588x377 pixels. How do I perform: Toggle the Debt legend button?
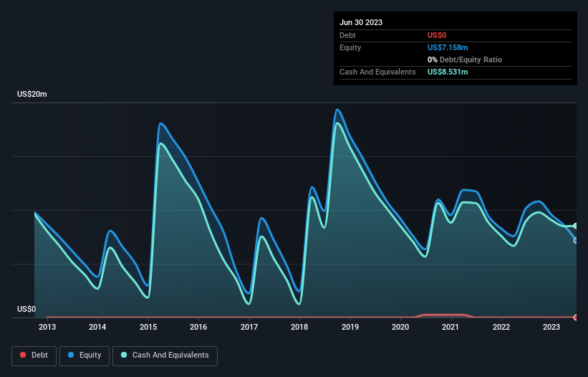click(34, 355)
